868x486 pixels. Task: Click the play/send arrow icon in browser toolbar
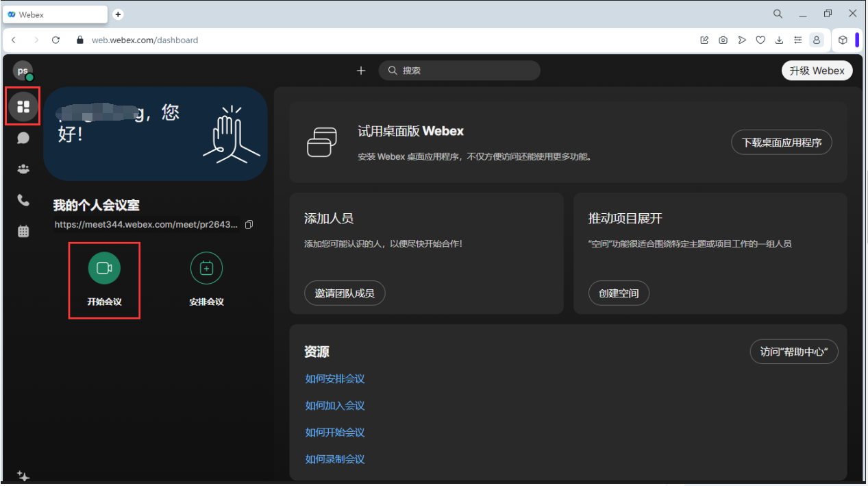pos(741,40)
